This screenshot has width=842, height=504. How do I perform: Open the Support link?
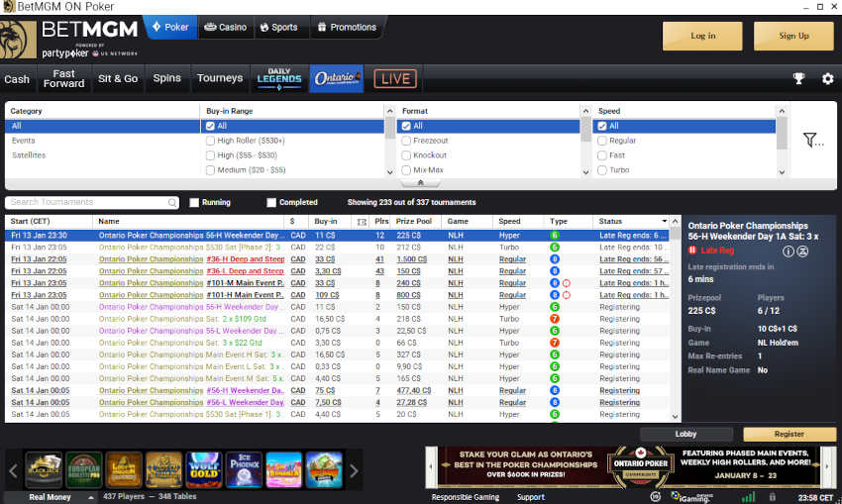(x=531, y=497)
